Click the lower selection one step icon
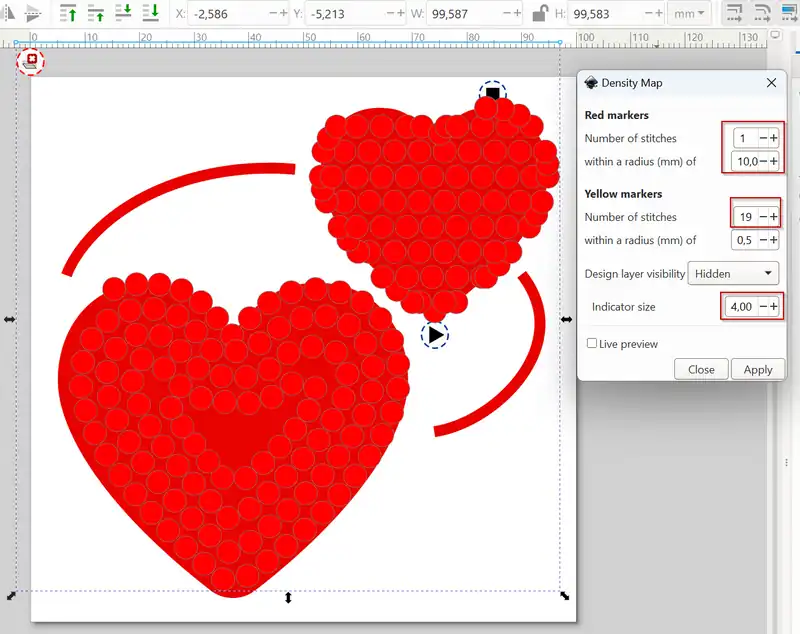Image resolution: width=800 pixels, height=634 pixels. click(124, 13)
